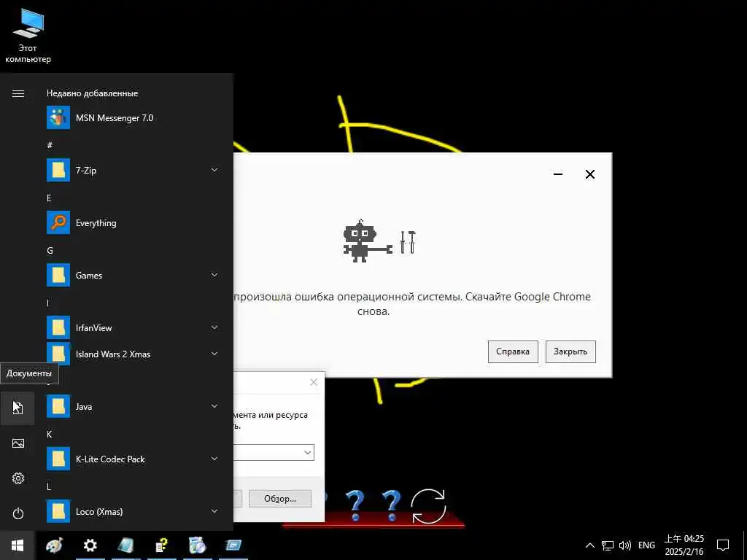747x560 pixels.
Task: Click the K letter group header
Action: (49, 434)
